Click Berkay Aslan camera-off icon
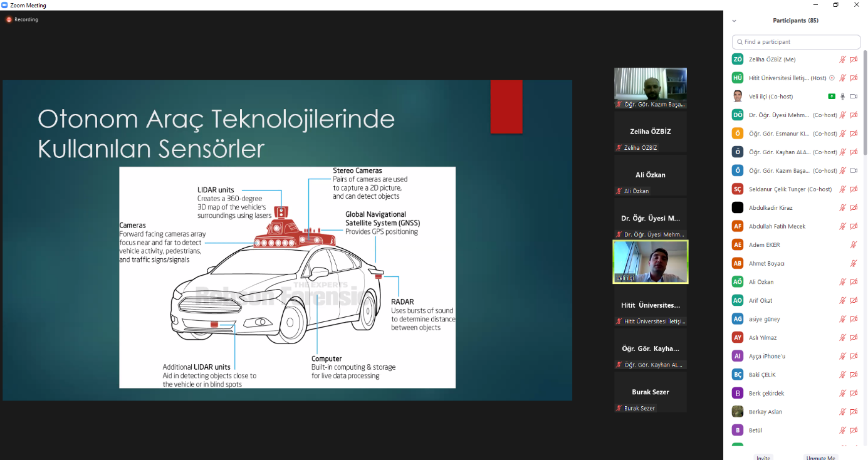 click(854, 412)
